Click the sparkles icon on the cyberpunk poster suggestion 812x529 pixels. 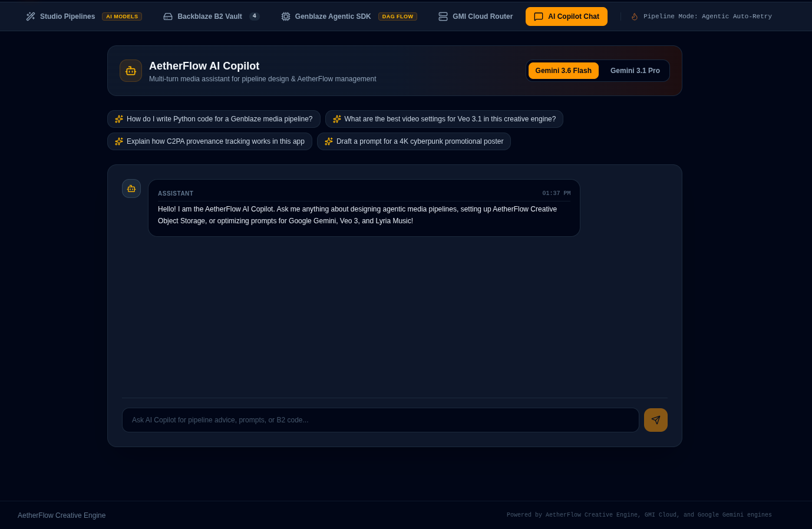tap(329, 141)
